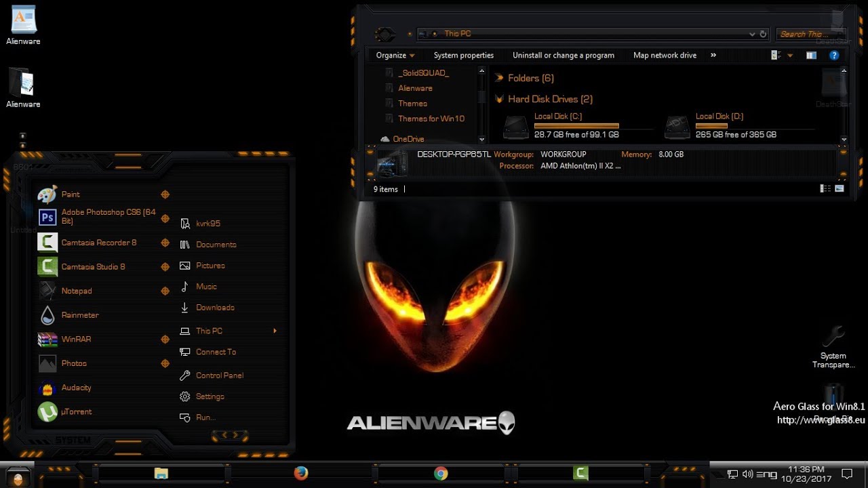This screenshot has height=488, width=868.
Task: Open the Action Center notifications icon
Action: 847,474
